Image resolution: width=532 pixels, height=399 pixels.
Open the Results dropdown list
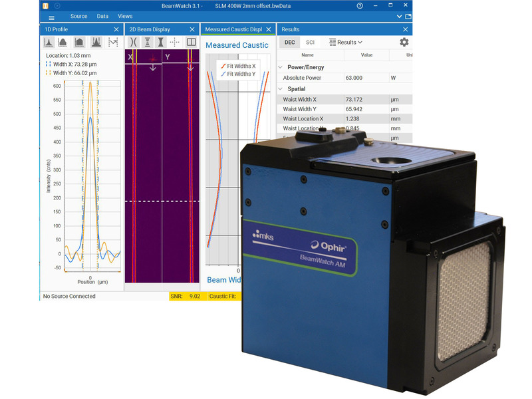[346, 42]
